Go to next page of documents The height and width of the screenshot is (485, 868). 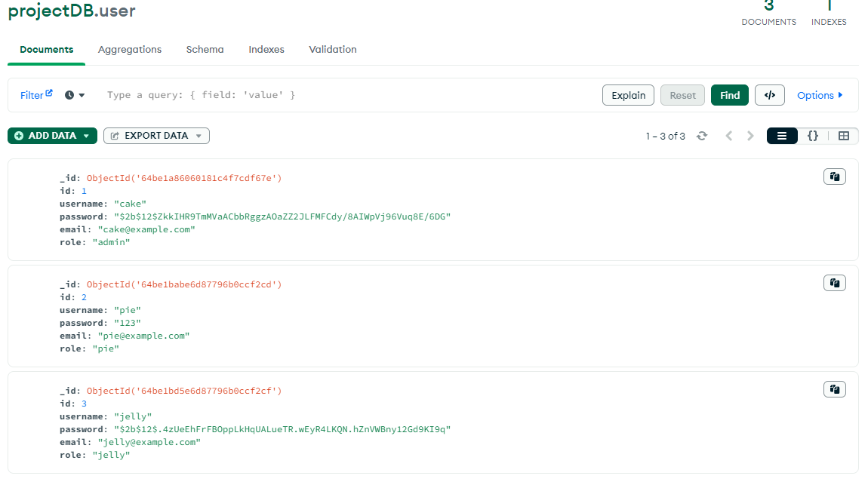coord(750,136)
